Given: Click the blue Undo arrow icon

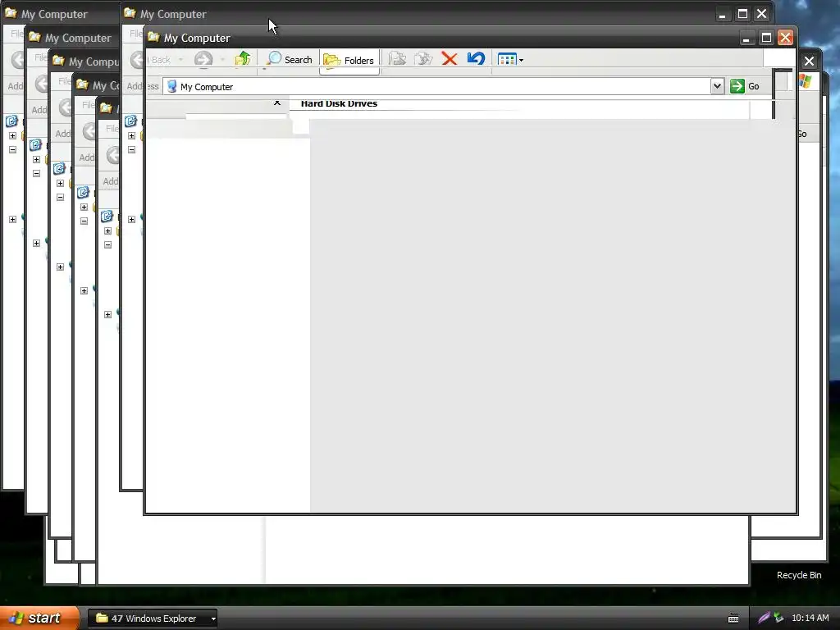Looking at the screenshot, I should (476, 58).
